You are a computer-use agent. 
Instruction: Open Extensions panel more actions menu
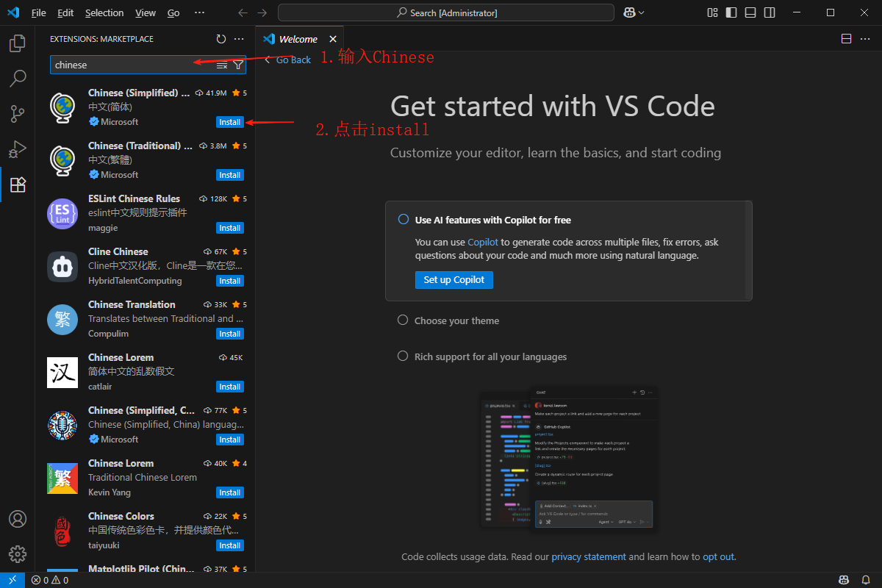239,39
